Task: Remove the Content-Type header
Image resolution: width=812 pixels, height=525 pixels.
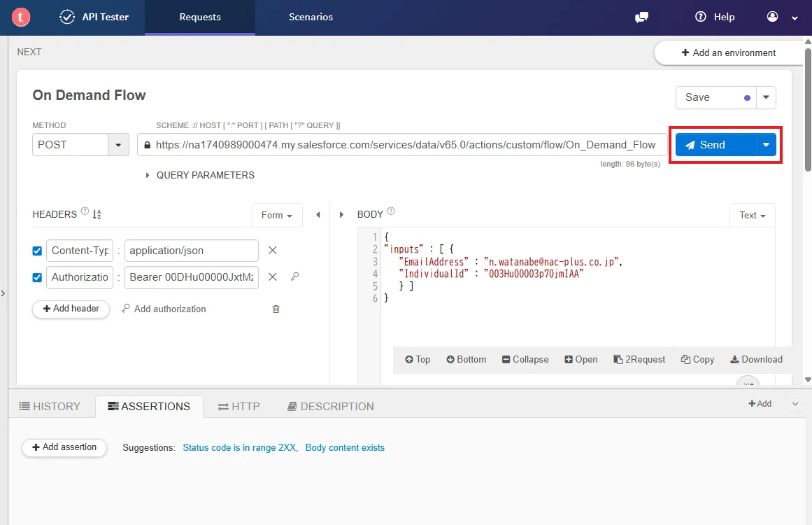Action: (x=272, y=251)
